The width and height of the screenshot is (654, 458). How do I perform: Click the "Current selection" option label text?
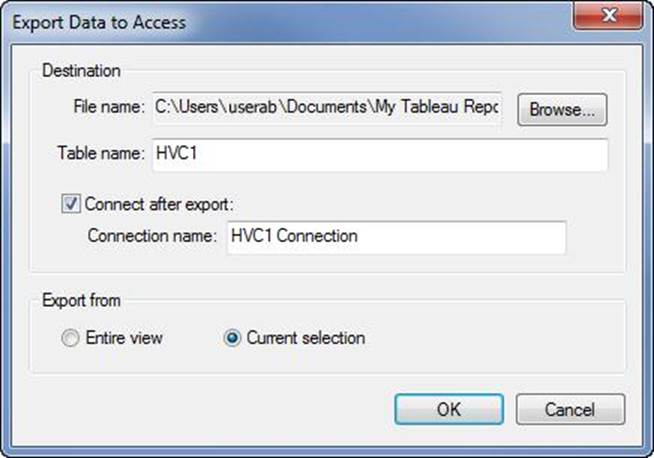point(305,338)
